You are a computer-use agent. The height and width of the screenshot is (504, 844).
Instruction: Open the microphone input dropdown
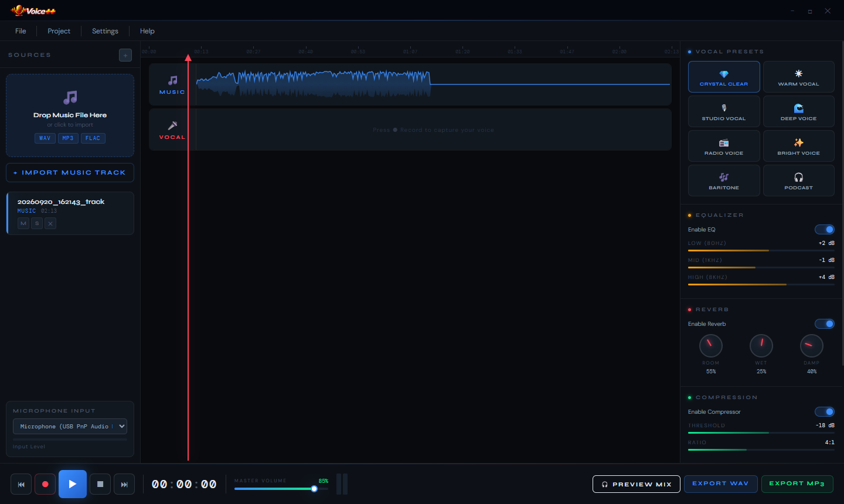click(70, 427)
